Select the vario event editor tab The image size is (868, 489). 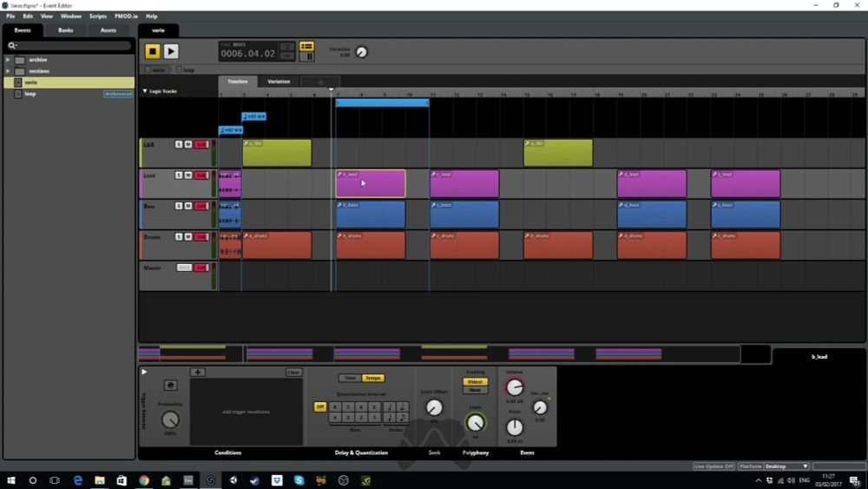tap(158, 30)
